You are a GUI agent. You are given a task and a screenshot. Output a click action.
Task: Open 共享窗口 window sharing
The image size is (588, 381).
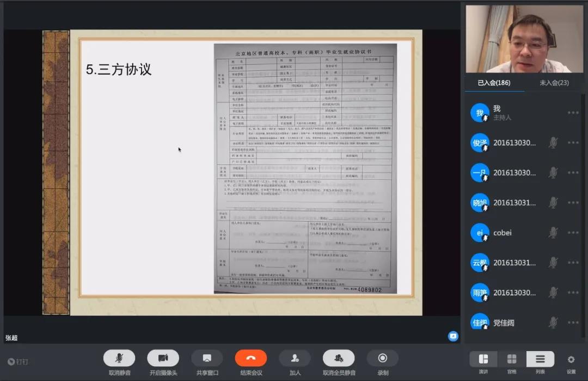tap(207, 358)
